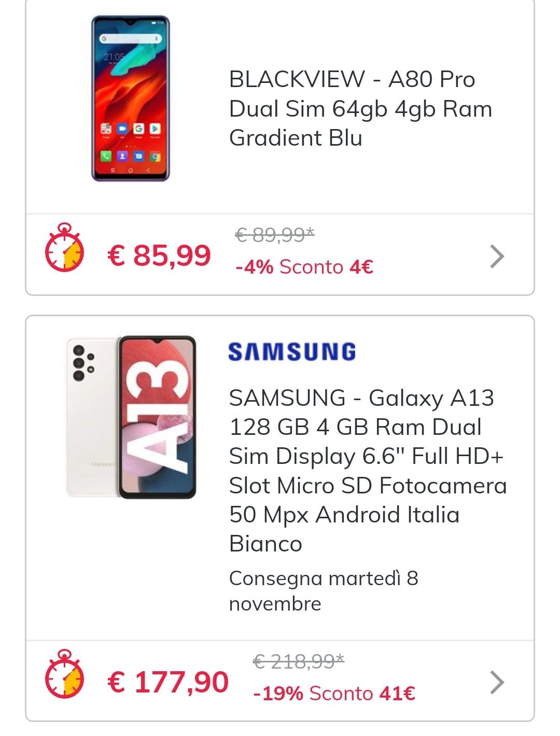
Task: Select the €85,99 sale price
Action: pyautogui.click(x=159, y=255)
